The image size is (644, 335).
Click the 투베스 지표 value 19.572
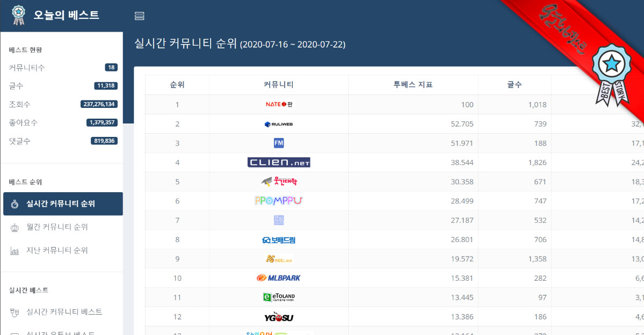[x=462, y=259]
